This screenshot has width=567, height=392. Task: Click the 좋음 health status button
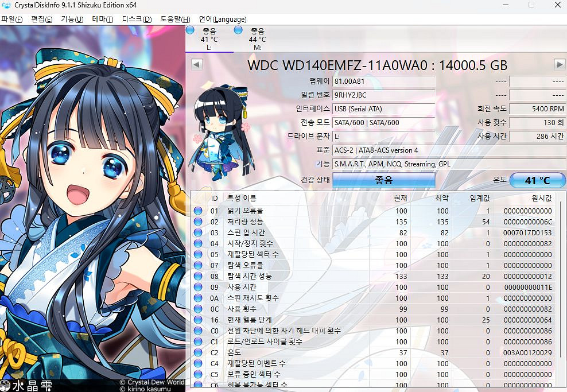(384, 180)
